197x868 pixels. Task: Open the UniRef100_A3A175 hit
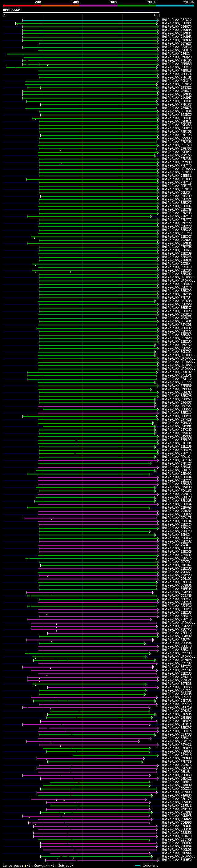click(177, 741)
